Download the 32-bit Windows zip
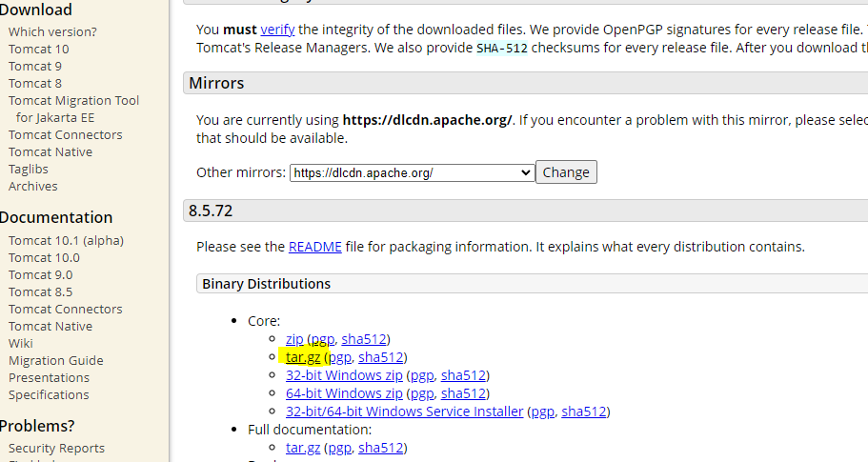Viewport: 868px width, 462px height. 344,375
